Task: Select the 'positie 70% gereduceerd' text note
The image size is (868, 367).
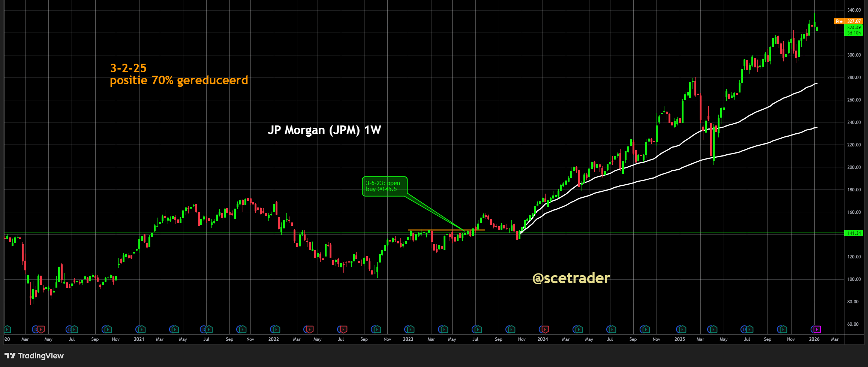Action: click(x=179, y=80)
